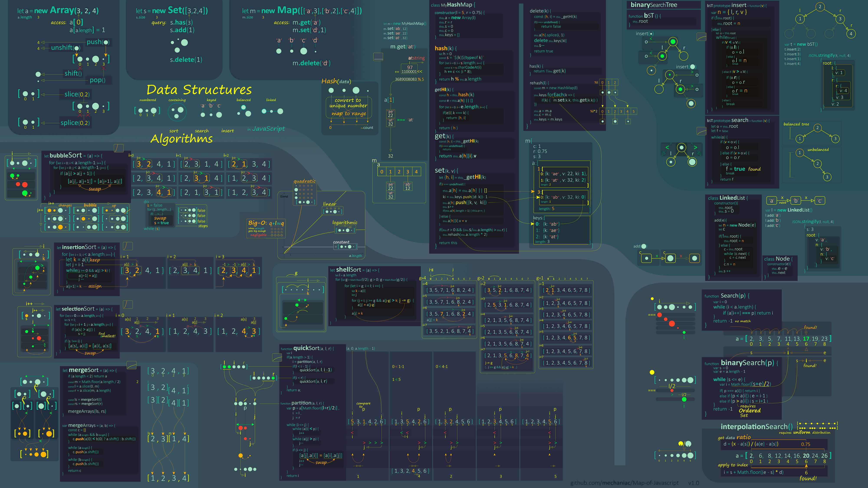Click the 'Data Structures' title text

199,90
